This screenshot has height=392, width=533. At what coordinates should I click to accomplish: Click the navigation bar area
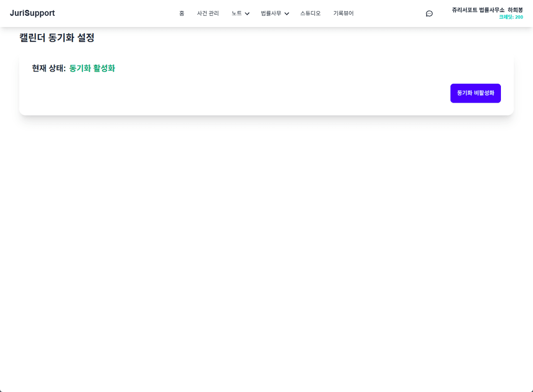click(x=266, y=13)
